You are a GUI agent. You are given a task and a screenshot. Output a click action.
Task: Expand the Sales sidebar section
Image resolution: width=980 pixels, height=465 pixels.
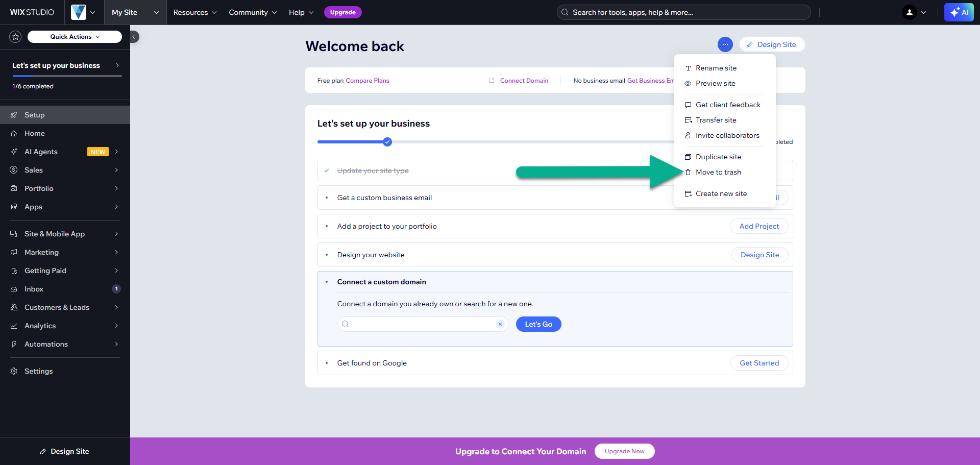coord(65,170)
